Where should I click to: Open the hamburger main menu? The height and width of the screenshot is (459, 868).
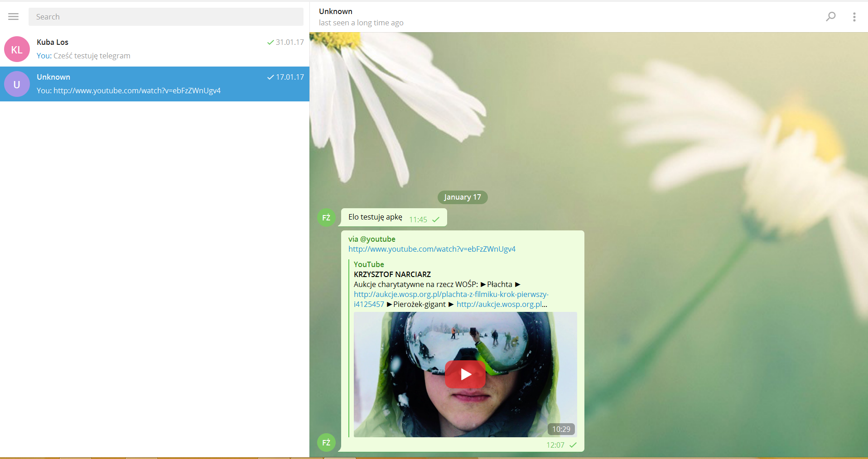[14, 17]
